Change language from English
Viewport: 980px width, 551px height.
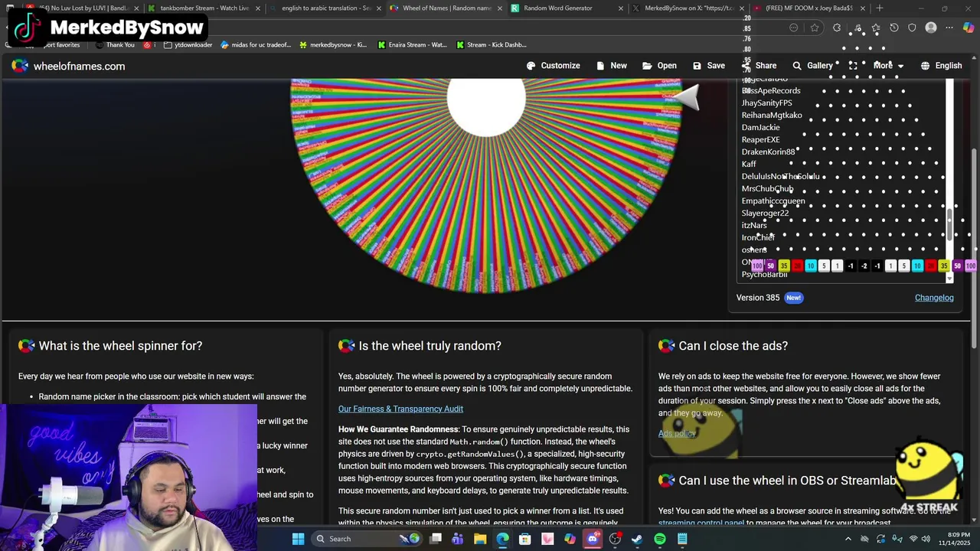[941, 66]
